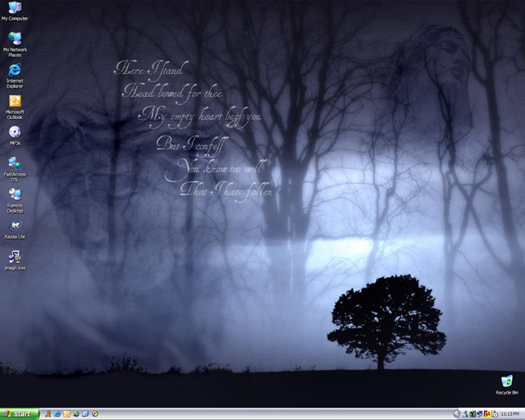
Task: Select the MP3s shortcut icon
Action: (15, 135)
